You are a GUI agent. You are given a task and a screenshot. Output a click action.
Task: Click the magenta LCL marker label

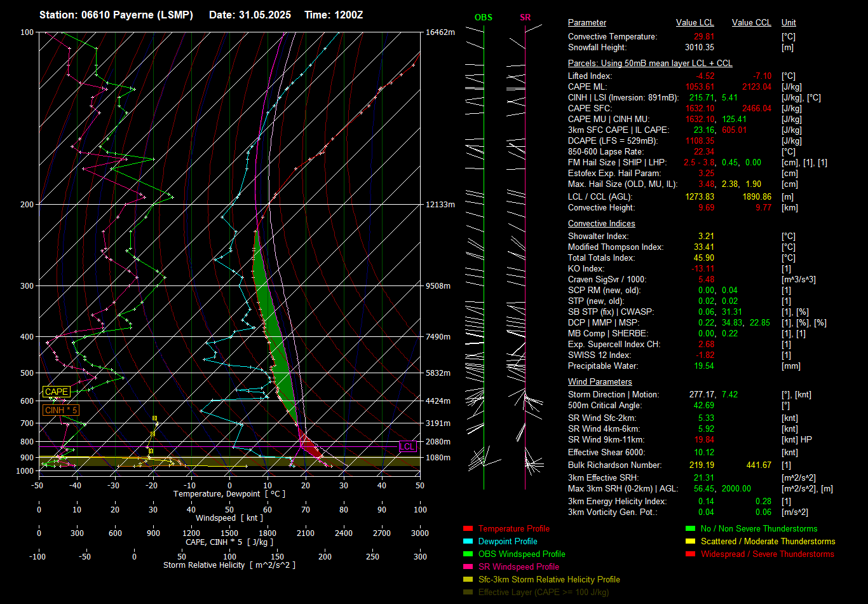pos(407,447)
